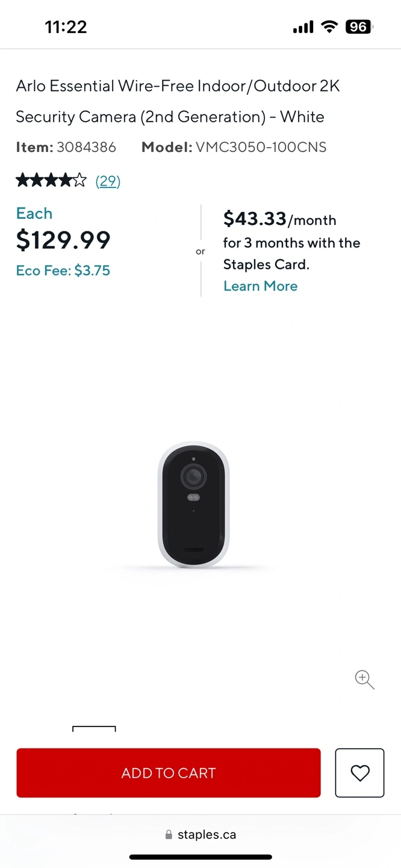
Task: Tap the Wi-Fi status icon
Action: [x=329, y=27]
